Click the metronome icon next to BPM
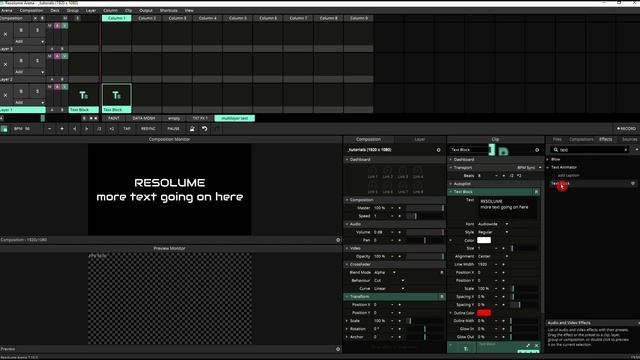Screen dimensions: 640x360 pos(4,129)
